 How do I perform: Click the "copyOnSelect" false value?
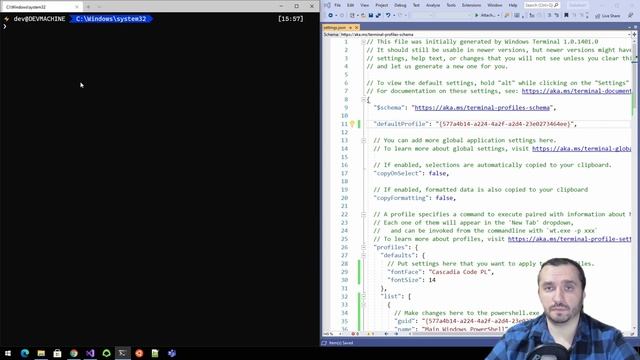pyautogui.click(x=437, y=173)
